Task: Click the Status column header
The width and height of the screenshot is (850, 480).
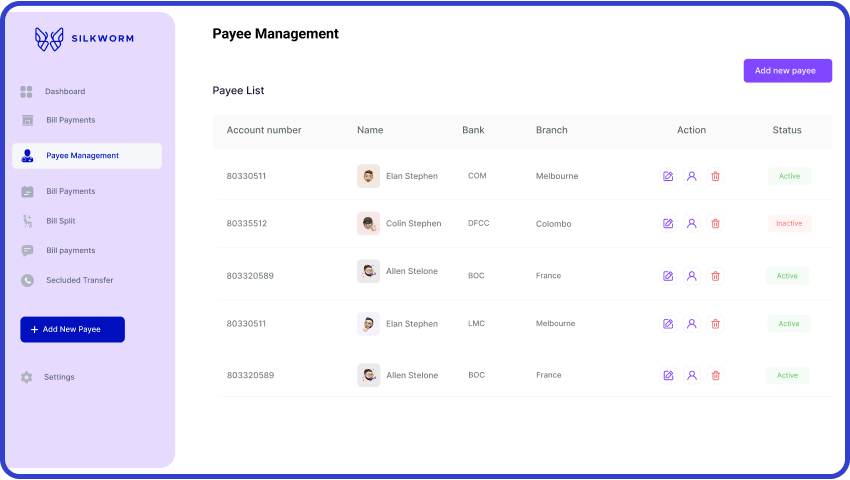Action: pos(787,130)
